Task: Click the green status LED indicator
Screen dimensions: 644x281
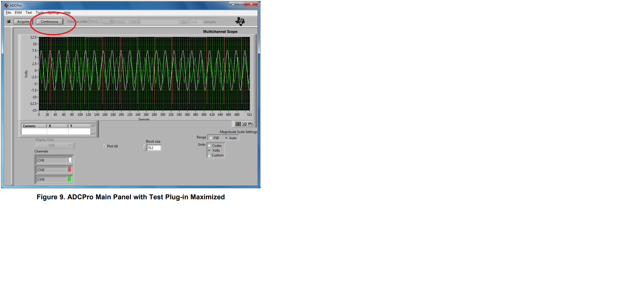Action: click(9, 22)
